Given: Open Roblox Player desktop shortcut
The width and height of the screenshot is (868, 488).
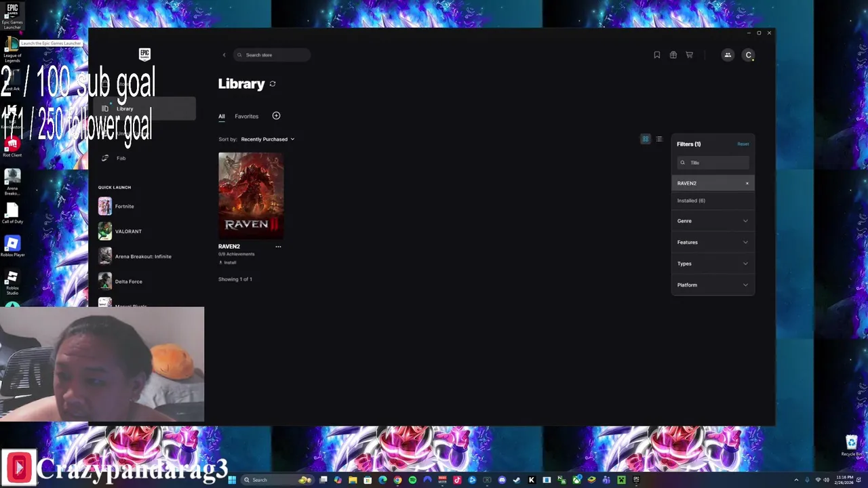Looking at the screenshot, I should tap(12, 246).
